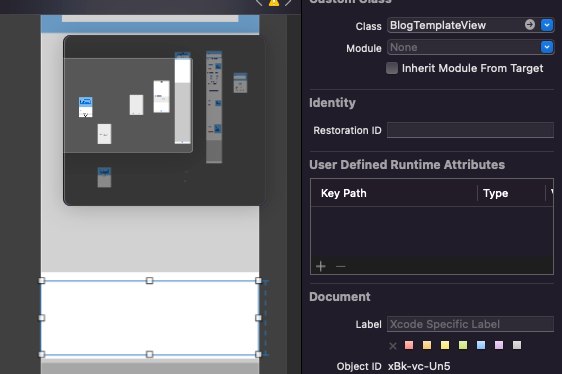Add a runtime attribute with plus button
562x374 pixels.
[321, 266]
